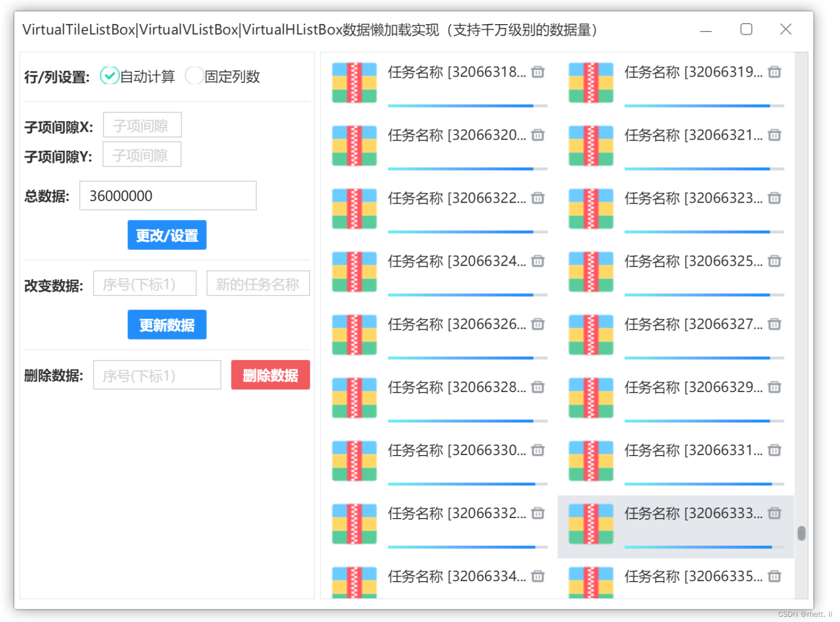Select the archive icon for task 32066327

coord(591,334)
